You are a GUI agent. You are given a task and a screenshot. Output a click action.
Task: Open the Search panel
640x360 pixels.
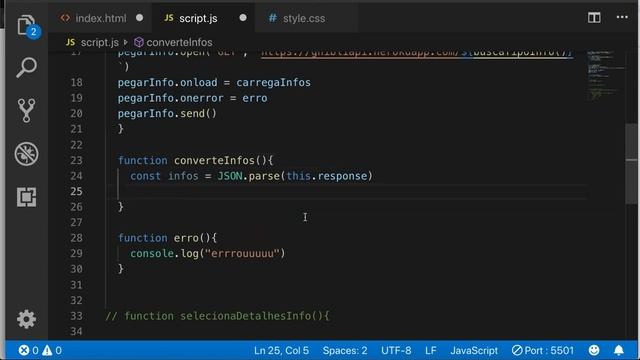(x=27, y=68)
